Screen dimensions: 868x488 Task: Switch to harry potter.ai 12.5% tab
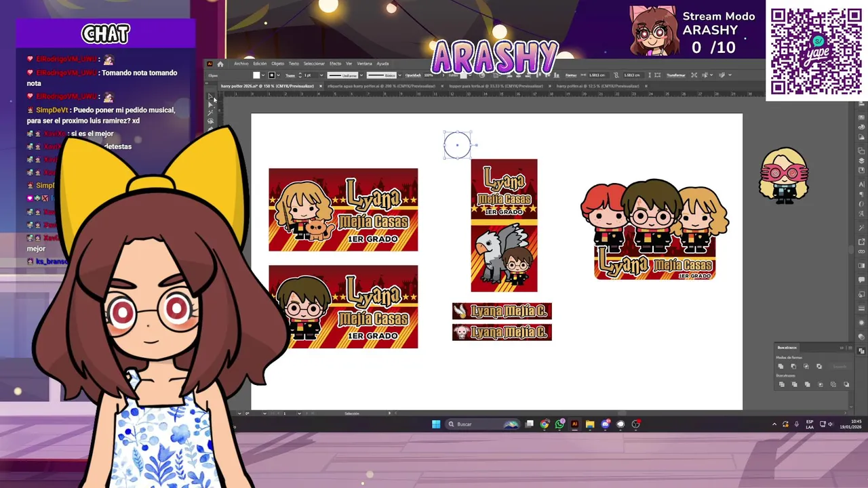(597, 86)
